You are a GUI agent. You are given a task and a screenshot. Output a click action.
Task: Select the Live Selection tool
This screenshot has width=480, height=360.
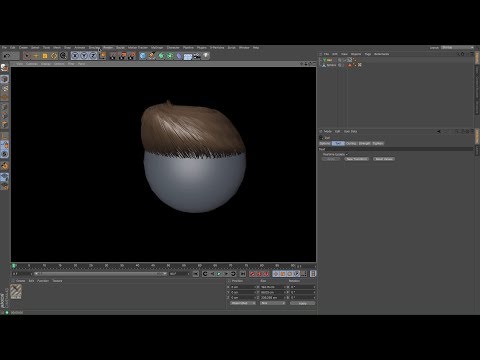pyautogui.click(x=27, y=56)
